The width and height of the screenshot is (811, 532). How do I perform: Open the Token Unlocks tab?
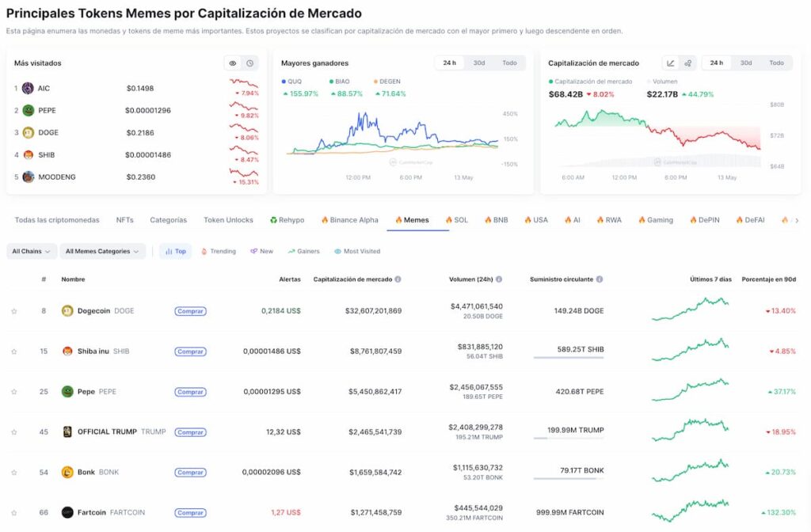(228, 220)
